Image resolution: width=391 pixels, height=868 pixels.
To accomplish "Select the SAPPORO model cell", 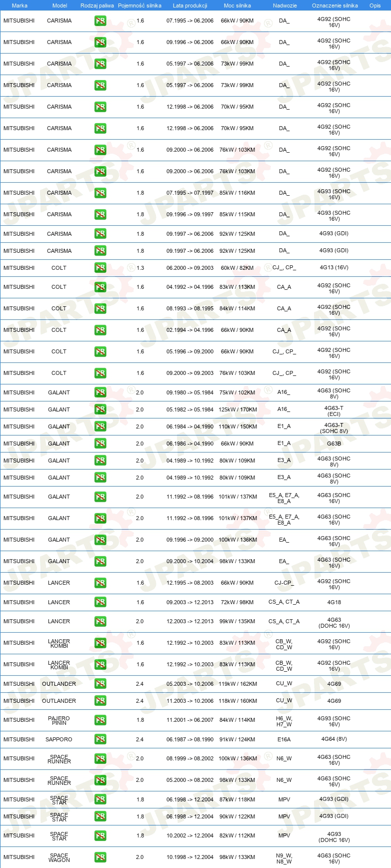I will click(59, 739).
